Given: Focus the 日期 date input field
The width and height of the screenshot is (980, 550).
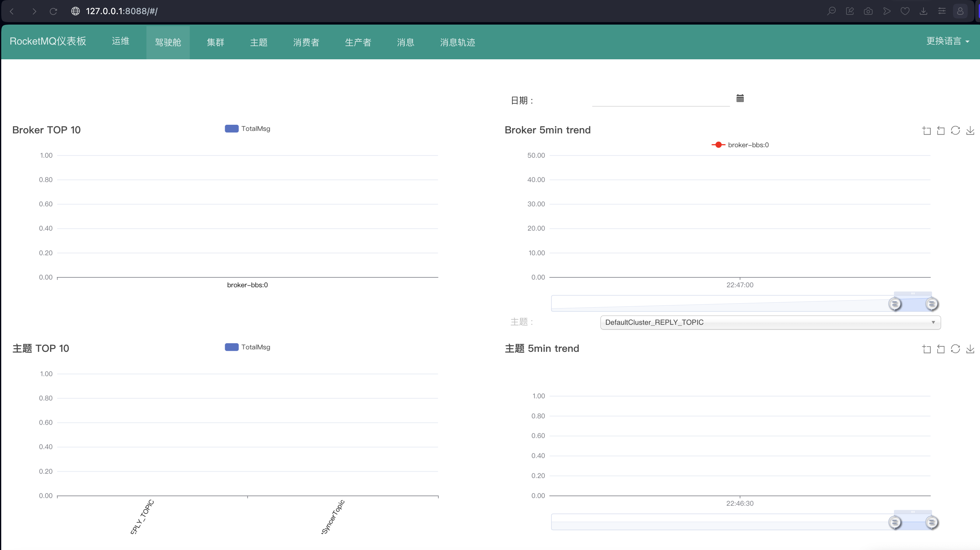Looking at the screenshot, I should click(661, 100).
